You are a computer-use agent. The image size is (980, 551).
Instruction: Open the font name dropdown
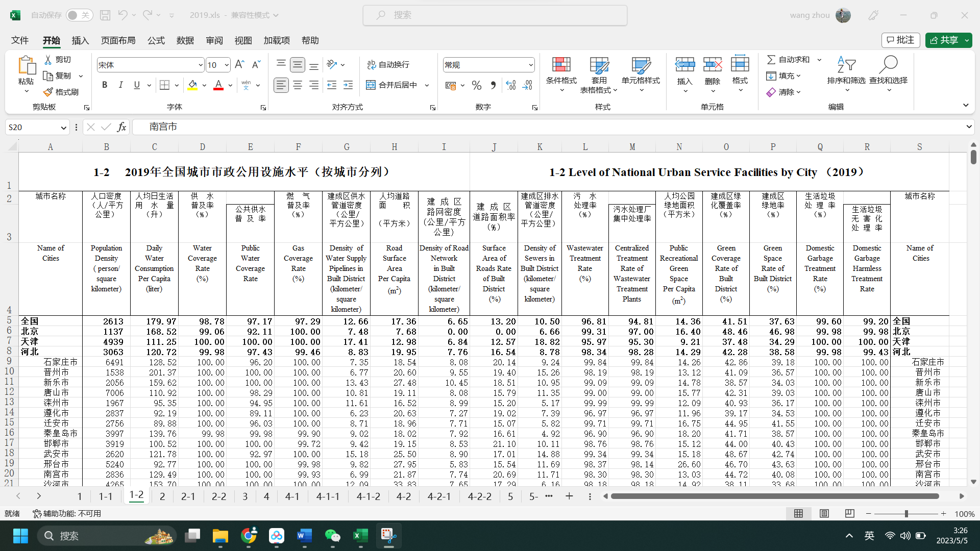coord(201,65)
